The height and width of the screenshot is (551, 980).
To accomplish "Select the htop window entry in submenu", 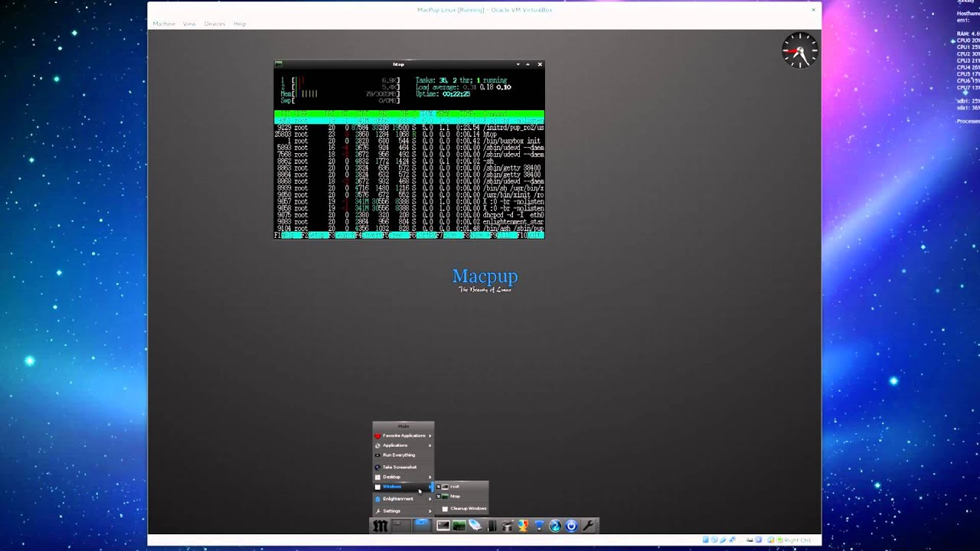I will click(462, 497).
